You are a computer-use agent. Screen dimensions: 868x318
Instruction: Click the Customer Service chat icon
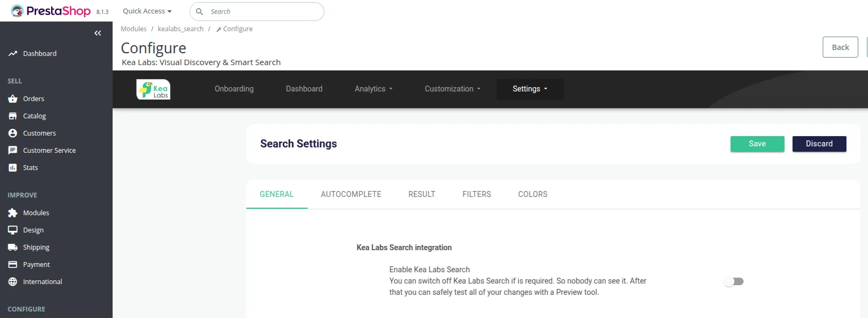[13, 151]
